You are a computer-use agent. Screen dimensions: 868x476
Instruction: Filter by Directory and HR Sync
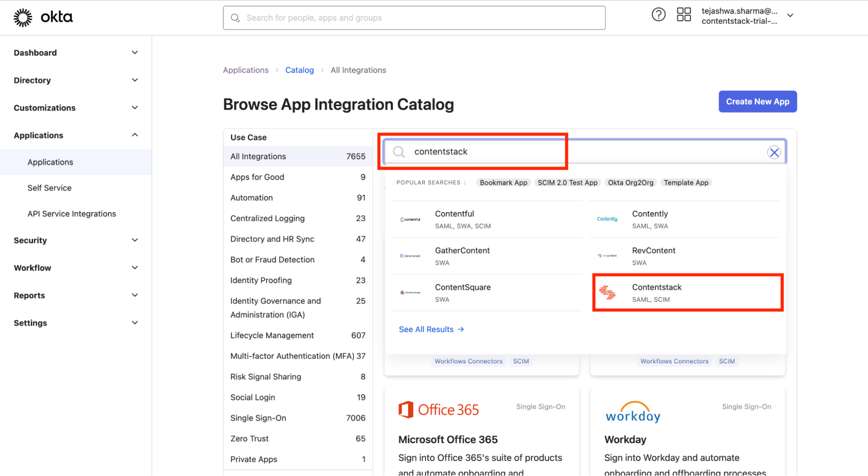(297, 239)
